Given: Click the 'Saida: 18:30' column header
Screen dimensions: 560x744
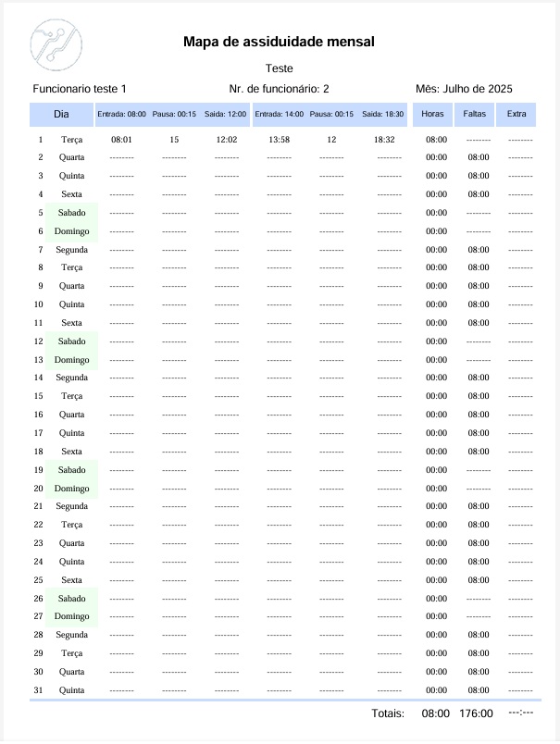Looking at the screenshot, I should click(382, 114).
